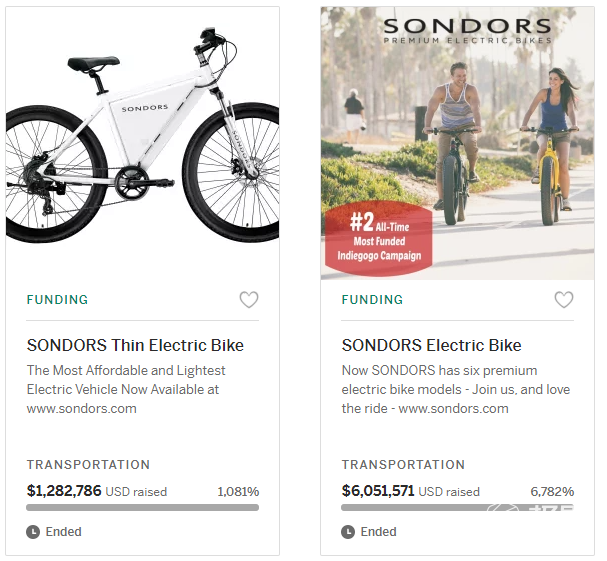Select the FUNDING label on Thin Bike card
This screenshot has height=561, width=607.
coord(57,300)
